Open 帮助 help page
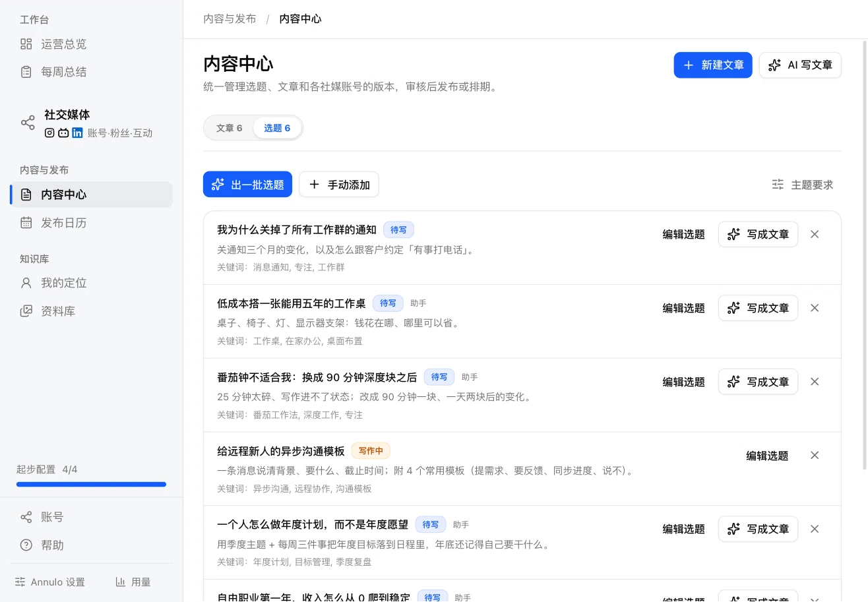 click(x=91, y=545)
